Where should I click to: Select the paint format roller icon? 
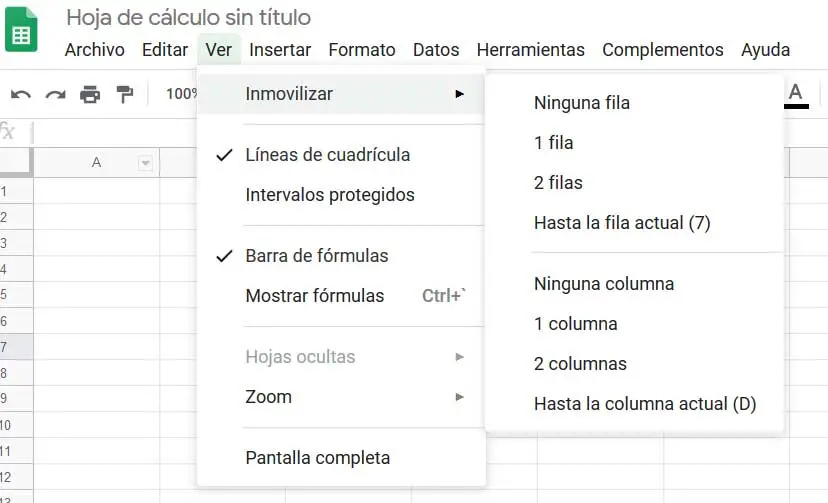tap(124, 94)
